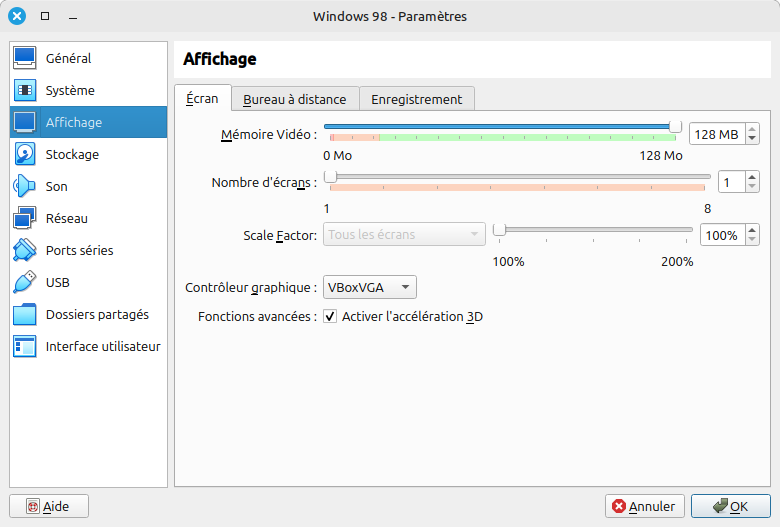
Task: Click the Scale Factor slider handle
Action: click(x=499, y=229)
